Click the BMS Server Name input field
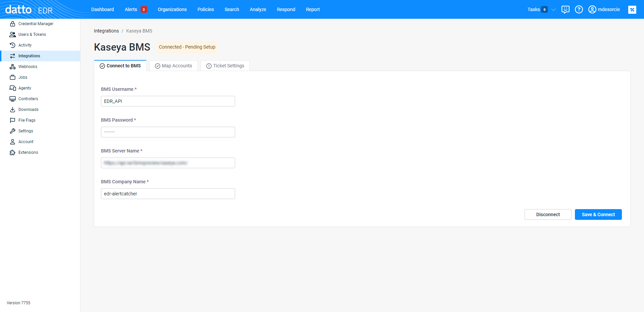 [168, 163]
